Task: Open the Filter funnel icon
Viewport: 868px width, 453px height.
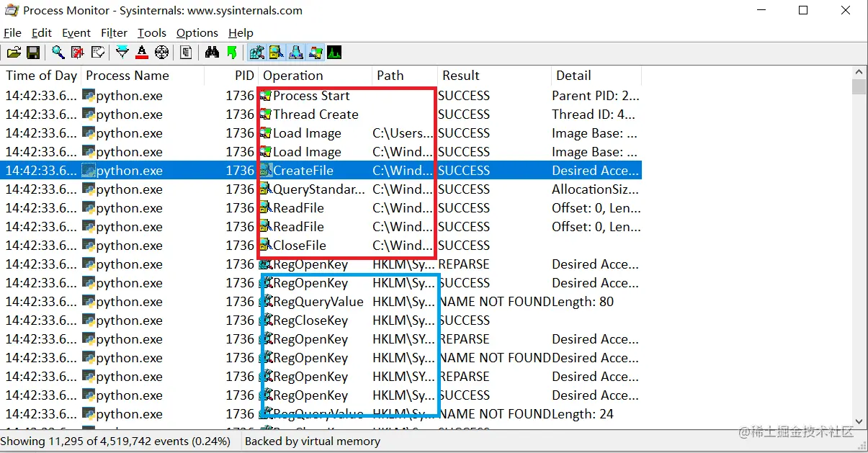Action: tap(122, 53)
